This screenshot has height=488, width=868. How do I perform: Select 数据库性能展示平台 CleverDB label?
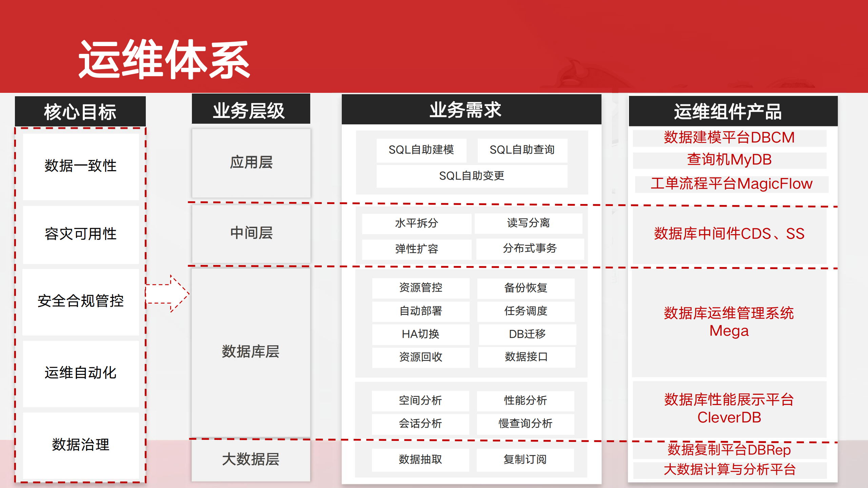[730, 409]
